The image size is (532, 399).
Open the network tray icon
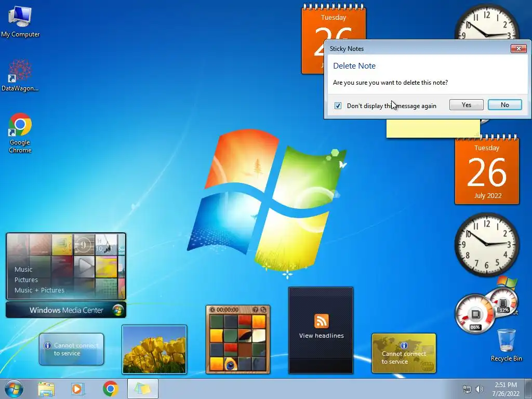467,390
